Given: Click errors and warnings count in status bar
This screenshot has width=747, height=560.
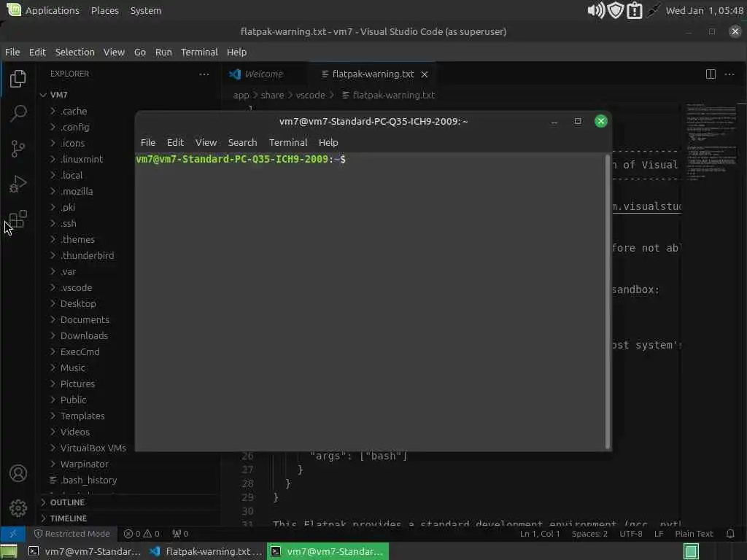Looking at the screenshot, I should click(x=142, y=533).
